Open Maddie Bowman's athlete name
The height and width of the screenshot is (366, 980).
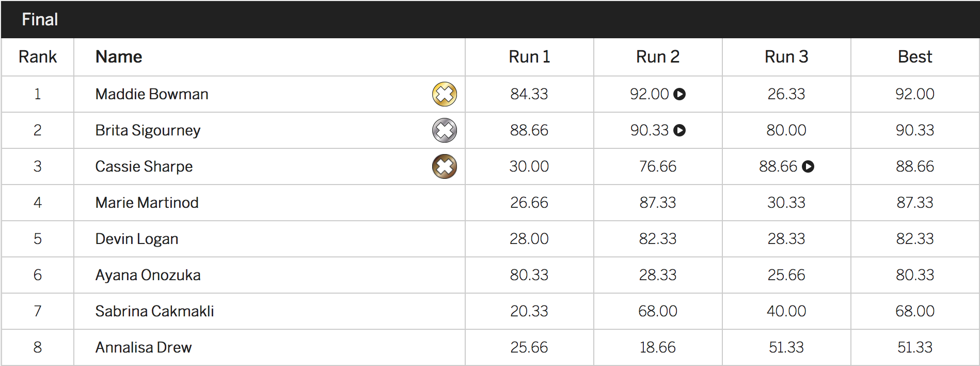click(x=152, y=94)
